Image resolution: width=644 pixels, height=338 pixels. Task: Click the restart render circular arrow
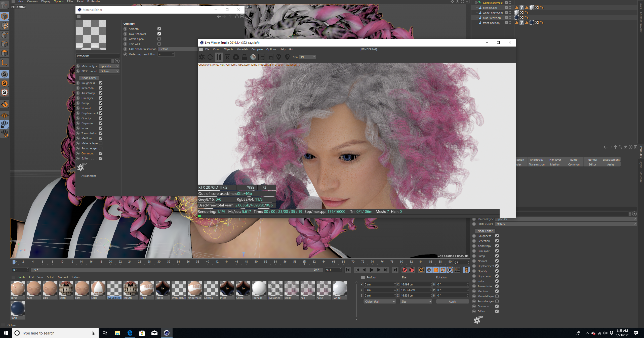[210, 57]
